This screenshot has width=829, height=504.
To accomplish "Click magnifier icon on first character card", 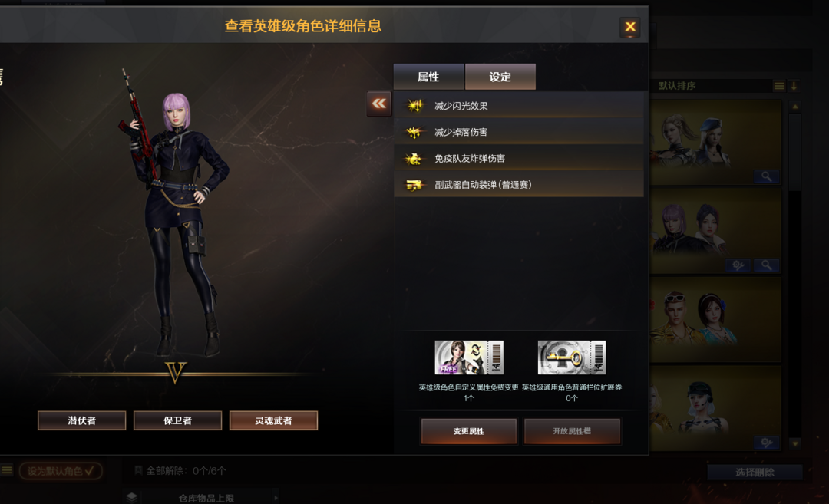I will [766, 176].
